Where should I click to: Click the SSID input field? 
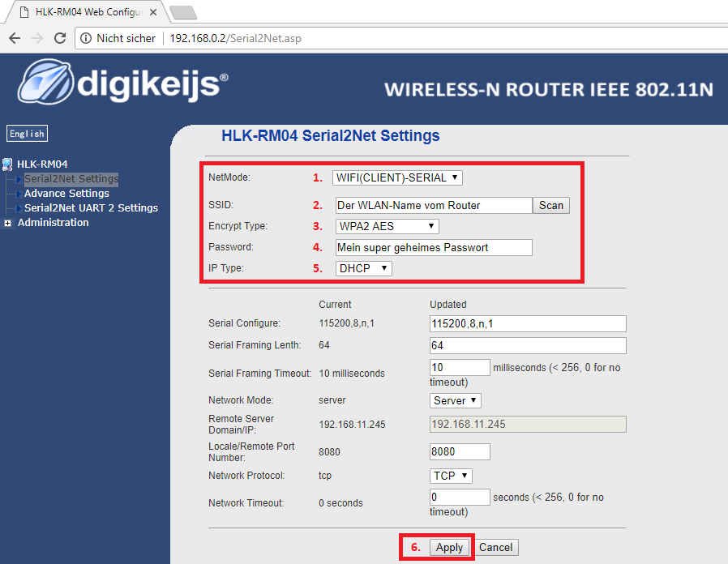click(x=433, y=205)
